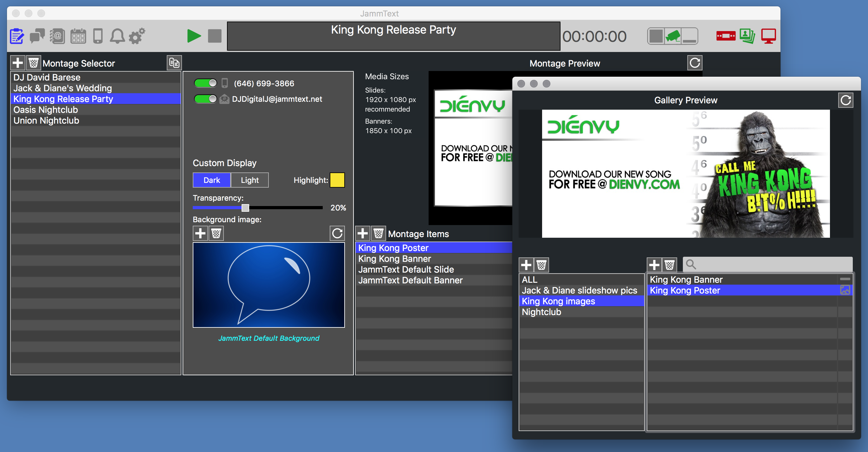Screen dimensions: 868x452
Task: Add a new gallery folder with plus
Action: (526, 265)
